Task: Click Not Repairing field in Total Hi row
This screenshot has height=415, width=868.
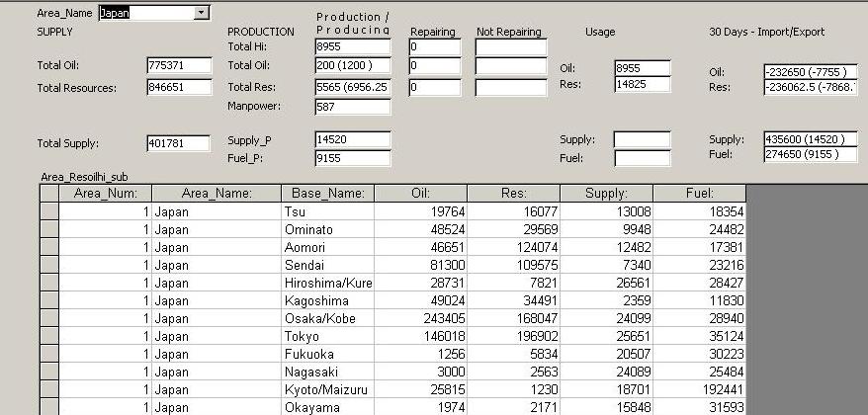Action: (x=511, y=47)
